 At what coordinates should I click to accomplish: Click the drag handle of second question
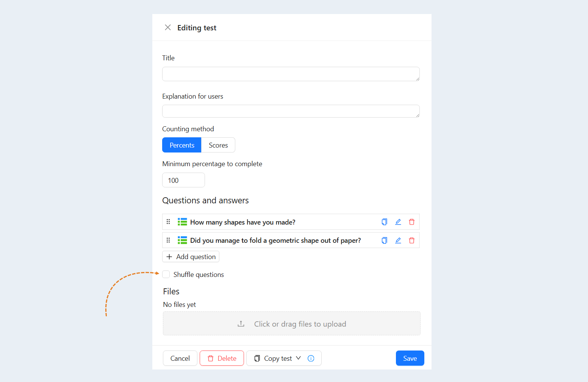click(x=168, y=240)
